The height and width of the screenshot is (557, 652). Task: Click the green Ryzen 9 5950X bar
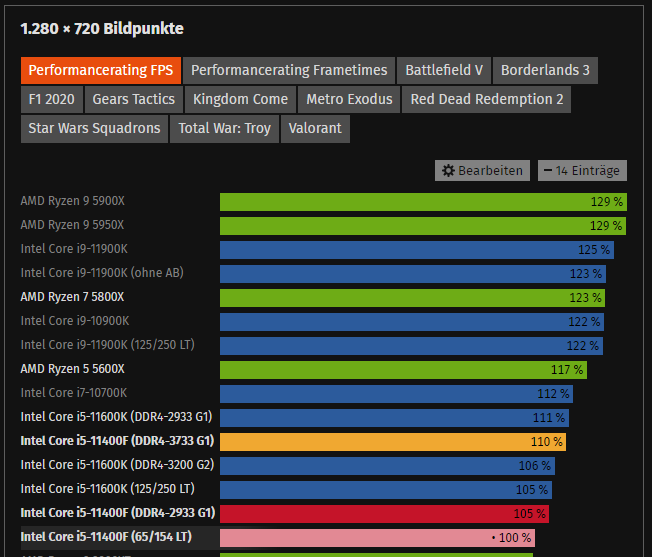tap(423, 226)
